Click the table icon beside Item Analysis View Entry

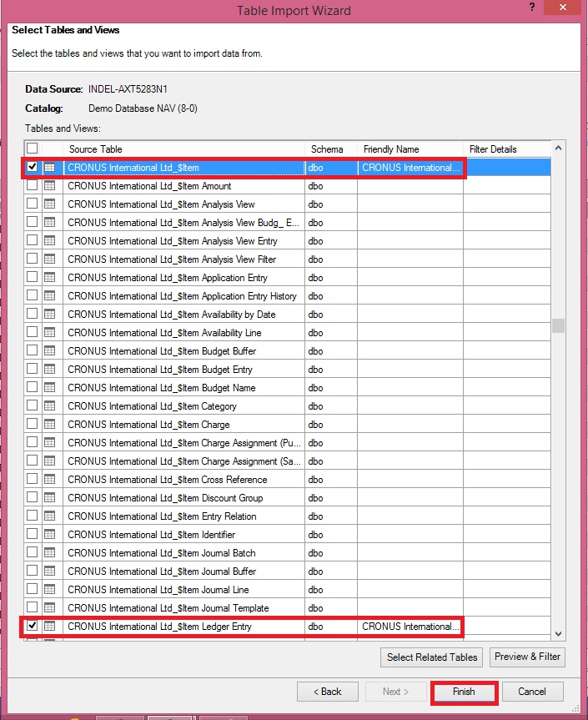coord(49,241)
